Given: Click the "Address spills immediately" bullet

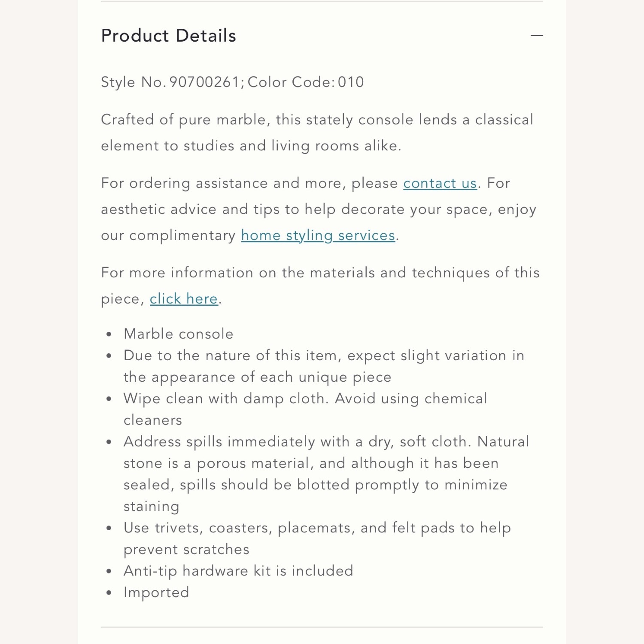Looking at the screenshot, I should [x=326, y=442].
